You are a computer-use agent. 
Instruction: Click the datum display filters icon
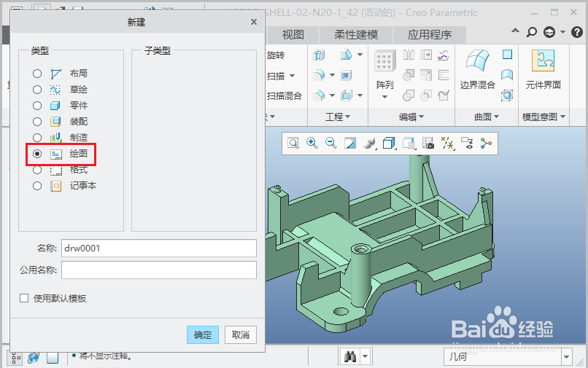click(x=447, y=143)
